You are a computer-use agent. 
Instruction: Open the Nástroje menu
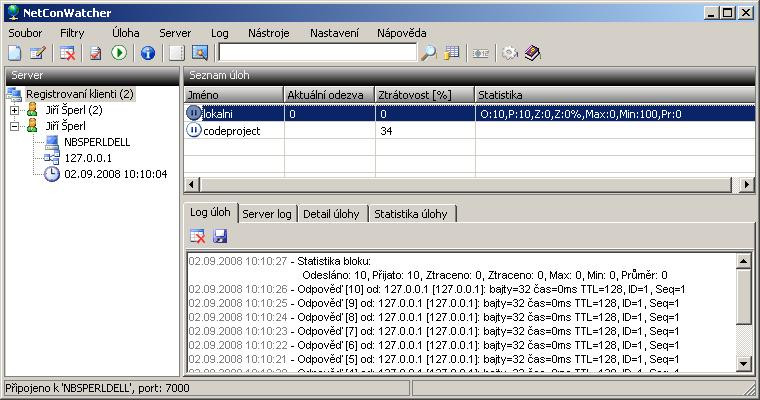click(x=269, y=33)
